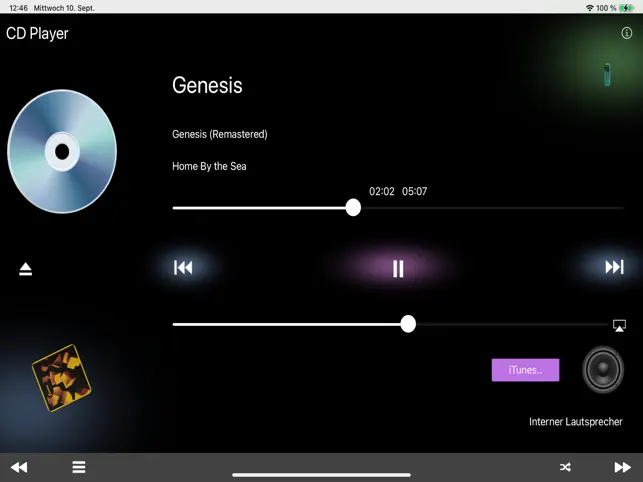Image resolution: width=643 pixels, height=482 pixels.
Task: Click the artist name Genesis
Action: (x=207, y=85)
